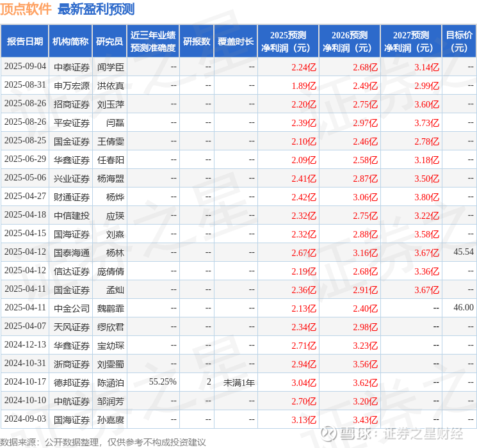Click the date 2025-04-15
Viewport: 477px width, 448px height.
(25, 233)
